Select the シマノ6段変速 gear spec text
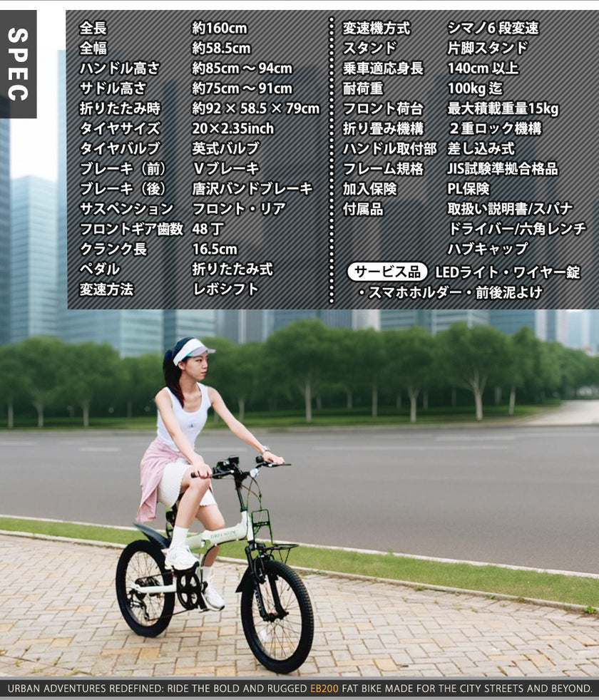Image resolution: width=599 pixels, height=700 pixels. click(x=492, y=29)
